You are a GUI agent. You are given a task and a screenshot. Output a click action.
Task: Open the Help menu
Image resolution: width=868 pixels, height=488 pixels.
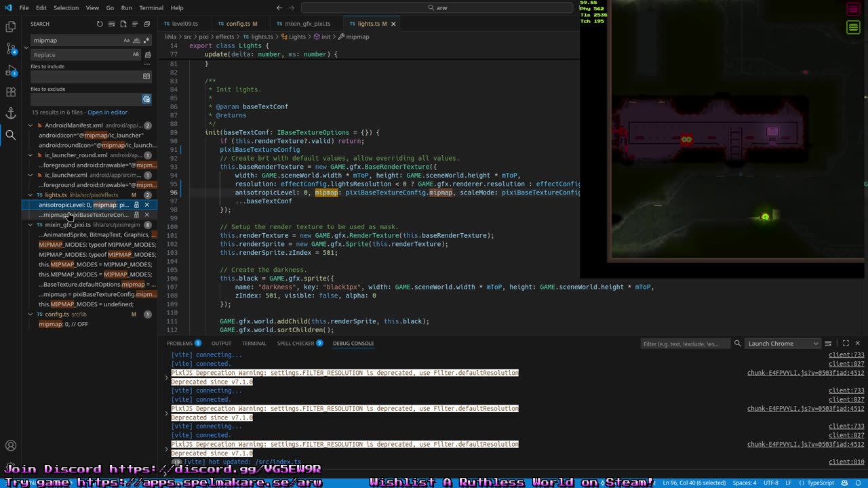point(177,7)
